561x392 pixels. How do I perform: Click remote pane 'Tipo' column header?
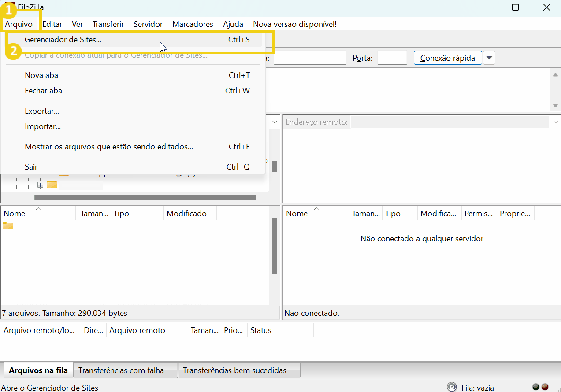click(x=400, y=214)
